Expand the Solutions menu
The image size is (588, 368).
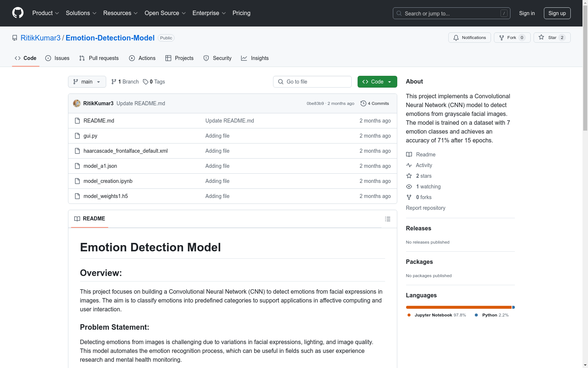point(81,13)
